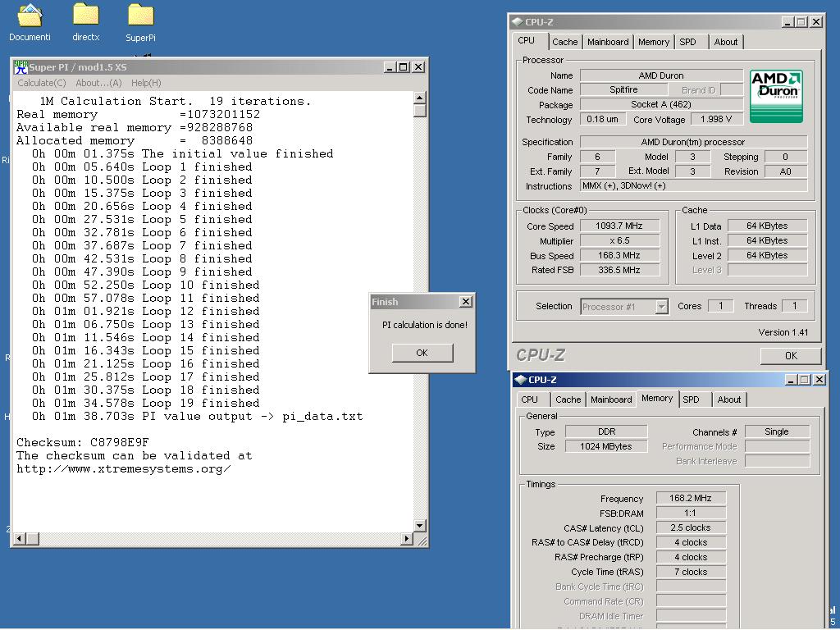
Task: Switch to Cache tab in top CPU-Z
Action: point(564,42)
